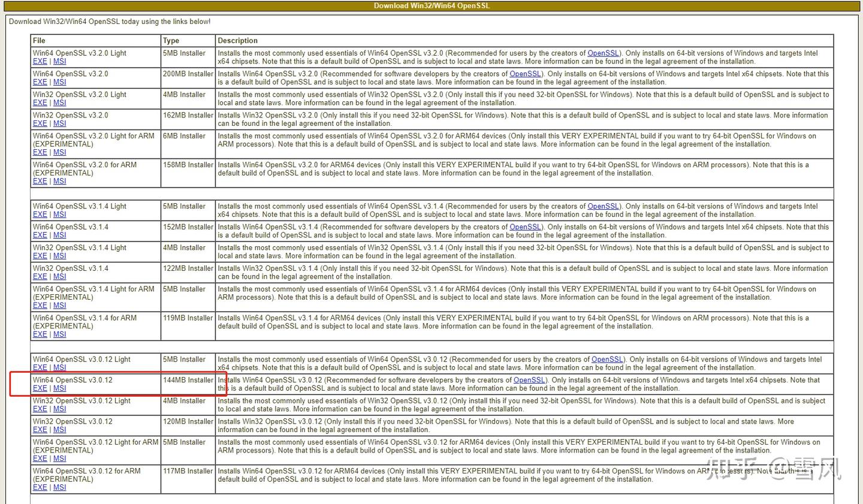
Task: Click MSI link for highlighted Win64 OpenSSL v3.0.12
Action: coord(59,388)
